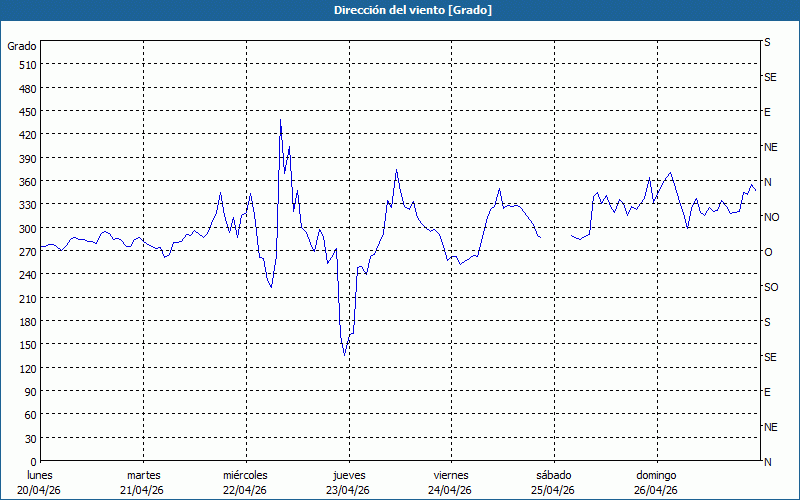
Task: Select the "SO" compass label on right axis
Action: (770, 287)
